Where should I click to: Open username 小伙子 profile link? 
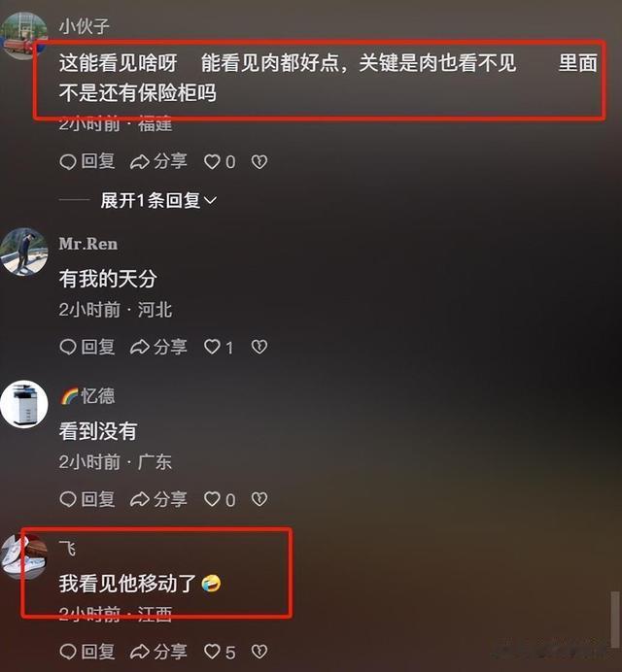click(85, 26)
